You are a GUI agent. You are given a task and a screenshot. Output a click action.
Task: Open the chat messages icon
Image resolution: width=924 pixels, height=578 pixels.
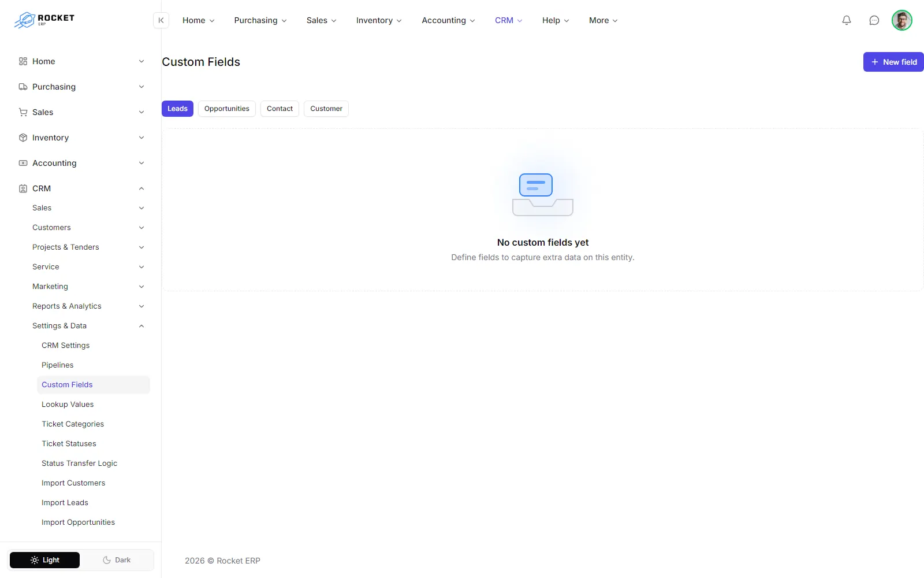pos(874,20)
